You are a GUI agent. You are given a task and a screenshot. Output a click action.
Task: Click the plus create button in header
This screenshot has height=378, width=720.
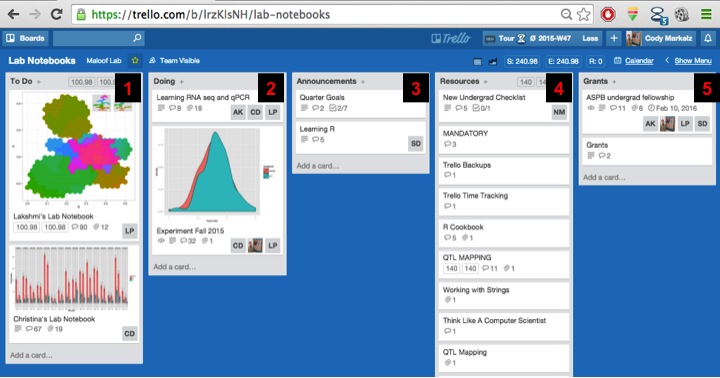(613, 39)
